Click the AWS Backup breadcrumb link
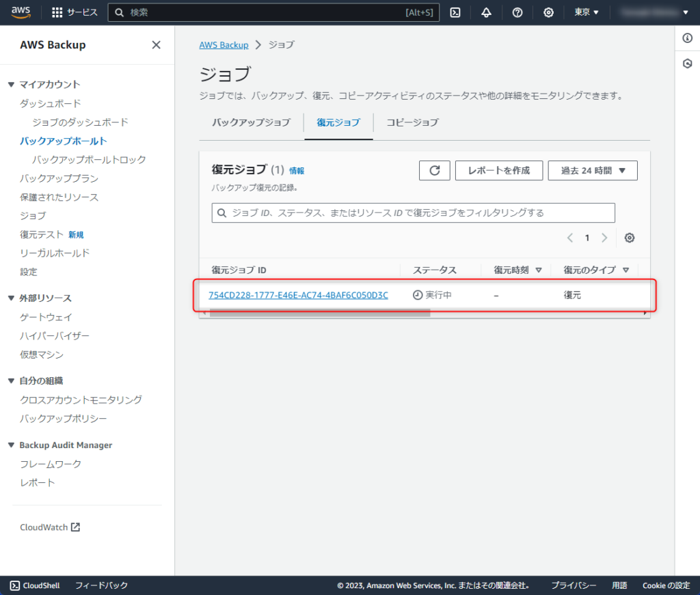The image size is (700, 595). (x=224, y=44)
